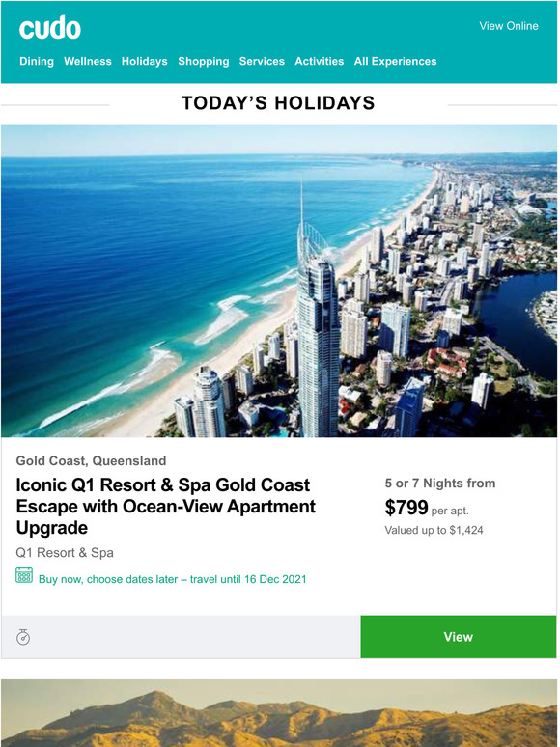Click the $799 per apt. price

[x=427, y=508]
